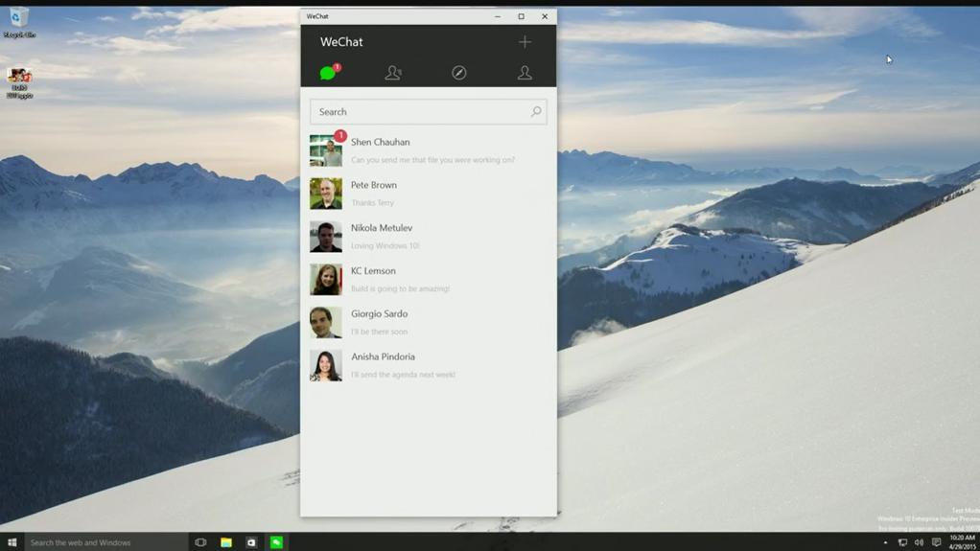Click Anisha Pindoria's profile picture
Viewport: 980px width, 551px height.
pos(326,365)
